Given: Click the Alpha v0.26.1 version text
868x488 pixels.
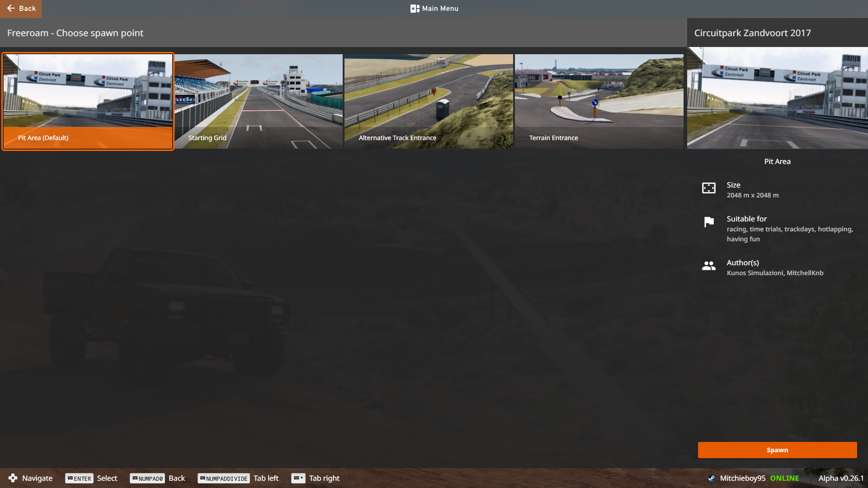Looking at the screenshot, I should coord(841,478).
